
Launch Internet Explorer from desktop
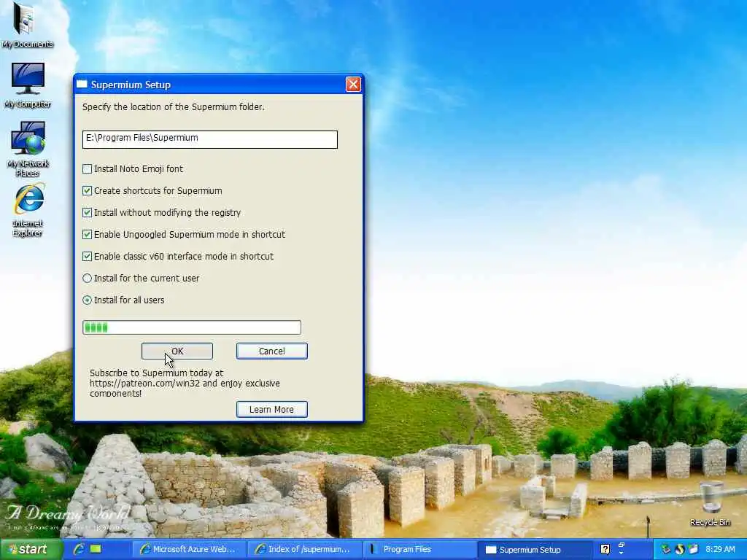28,209
